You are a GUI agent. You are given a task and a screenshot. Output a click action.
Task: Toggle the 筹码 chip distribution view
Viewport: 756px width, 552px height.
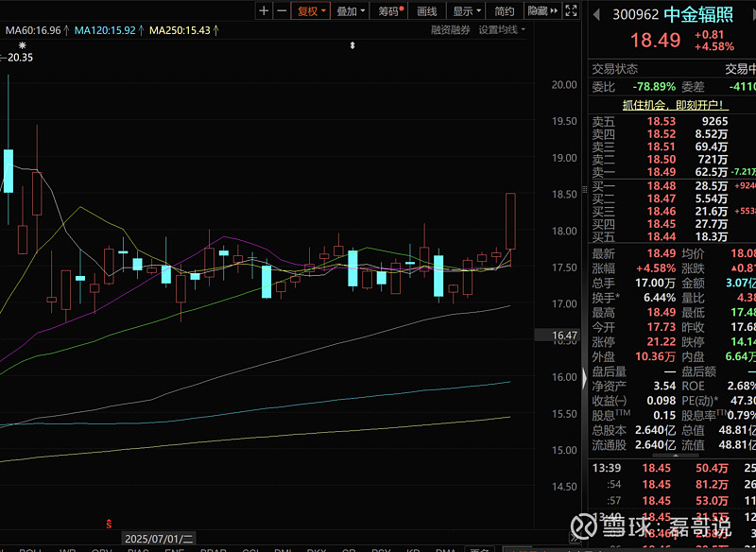click(388, 10)
